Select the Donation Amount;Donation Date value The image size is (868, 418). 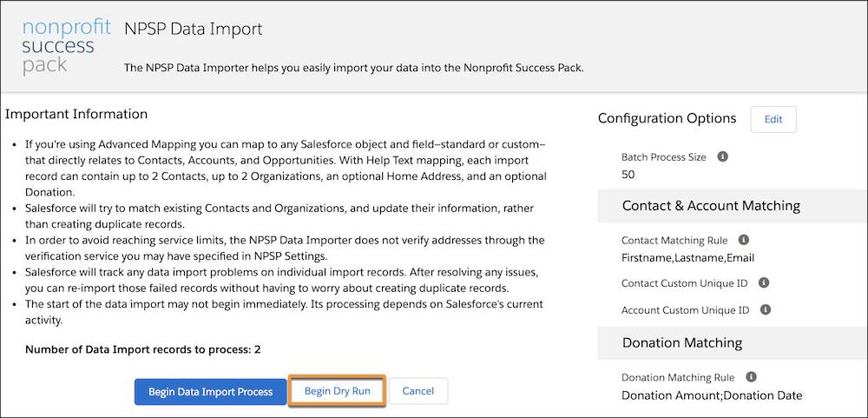point(712,395)
